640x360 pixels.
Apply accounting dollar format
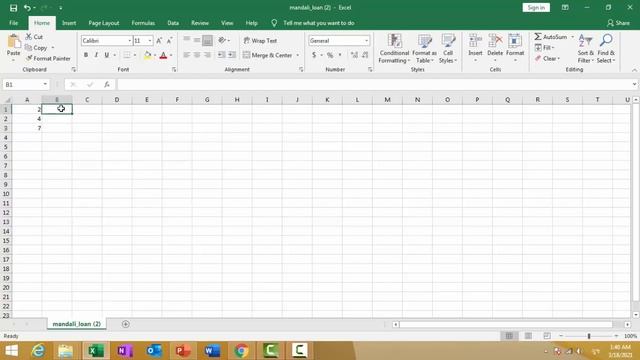tap(314, 55)
